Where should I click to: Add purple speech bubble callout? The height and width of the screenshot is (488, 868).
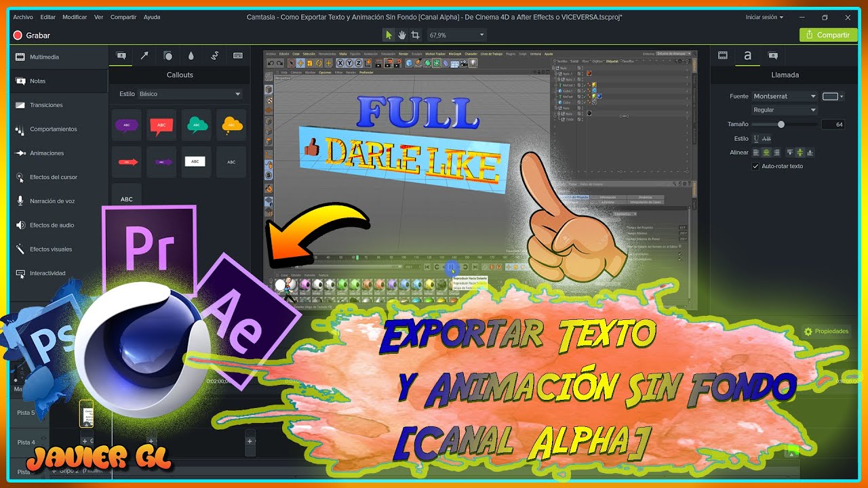[x=126, y=125]
